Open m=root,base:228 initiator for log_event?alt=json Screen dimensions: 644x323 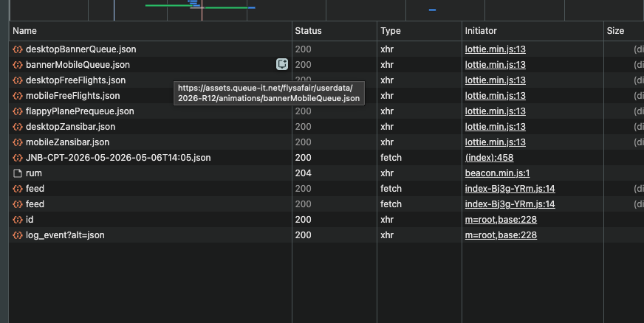[x=501, y=235]
